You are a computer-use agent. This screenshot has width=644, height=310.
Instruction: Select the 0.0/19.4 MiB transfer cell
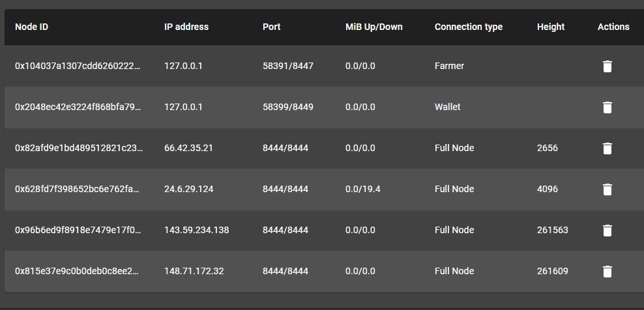coord(362,189)
